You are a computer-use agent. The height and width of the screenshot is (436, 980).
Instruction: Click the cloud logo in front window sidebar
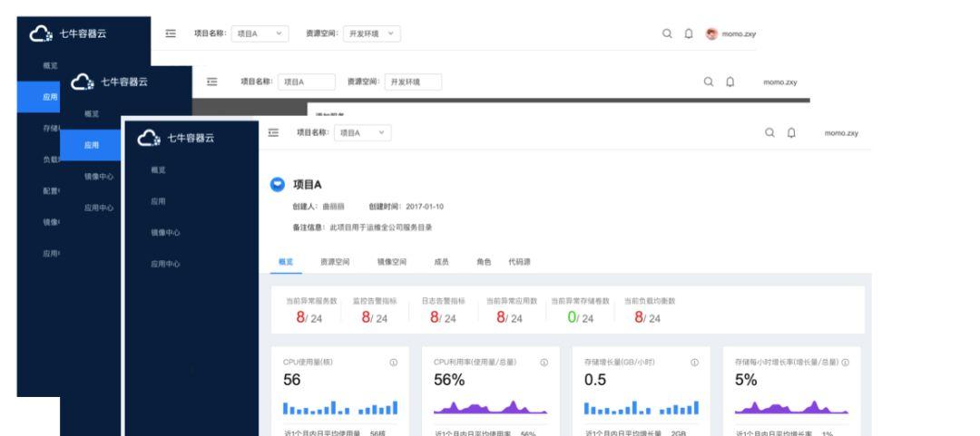pos(150,138)
